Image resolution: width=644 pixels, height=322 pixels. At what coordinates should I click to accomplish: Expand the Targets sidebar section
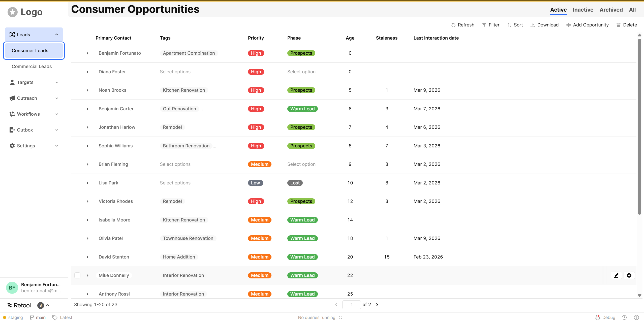(56, 82)
